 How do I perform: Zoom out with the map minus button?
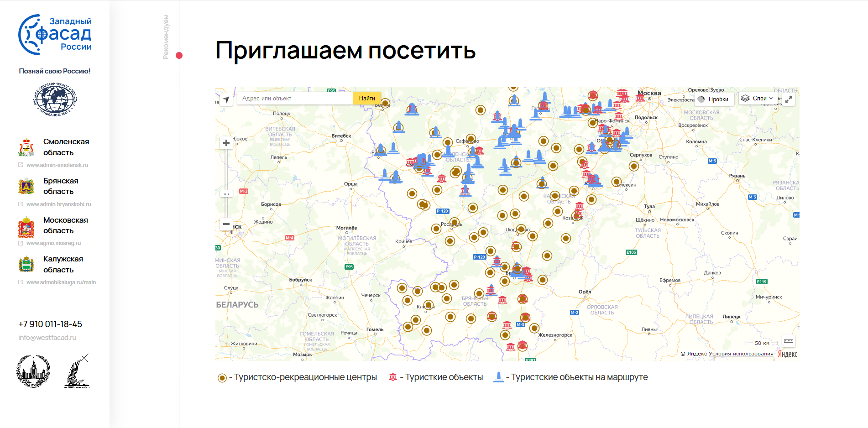[226, 224]
